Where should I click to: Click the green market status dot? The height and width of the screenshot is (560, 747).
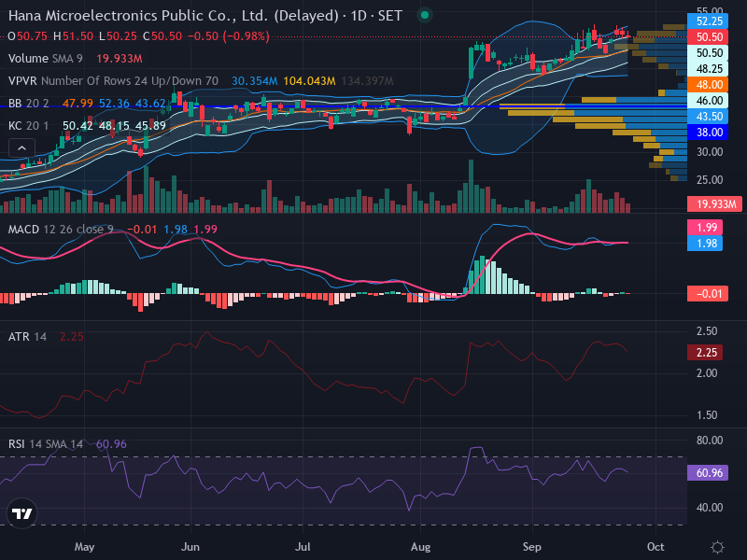click(x=425, y=15)
